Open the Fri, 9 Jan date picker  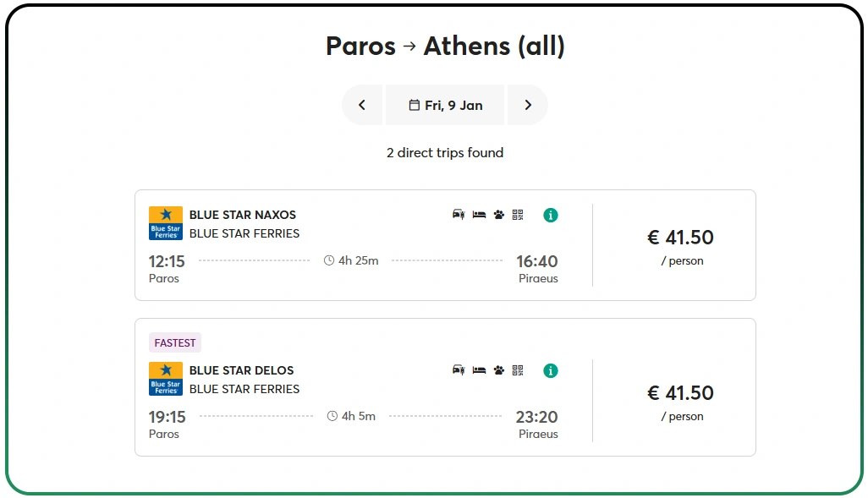tap(445, 105)
